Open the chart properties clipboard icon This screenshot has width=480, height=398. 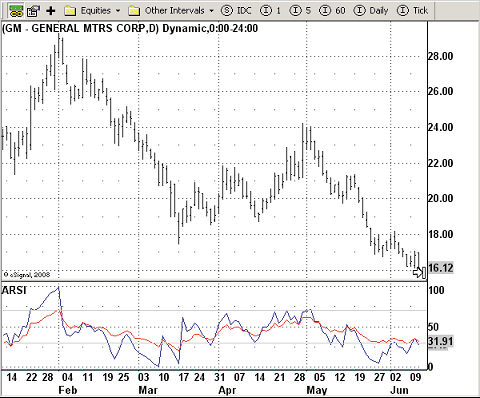[33, 11]
